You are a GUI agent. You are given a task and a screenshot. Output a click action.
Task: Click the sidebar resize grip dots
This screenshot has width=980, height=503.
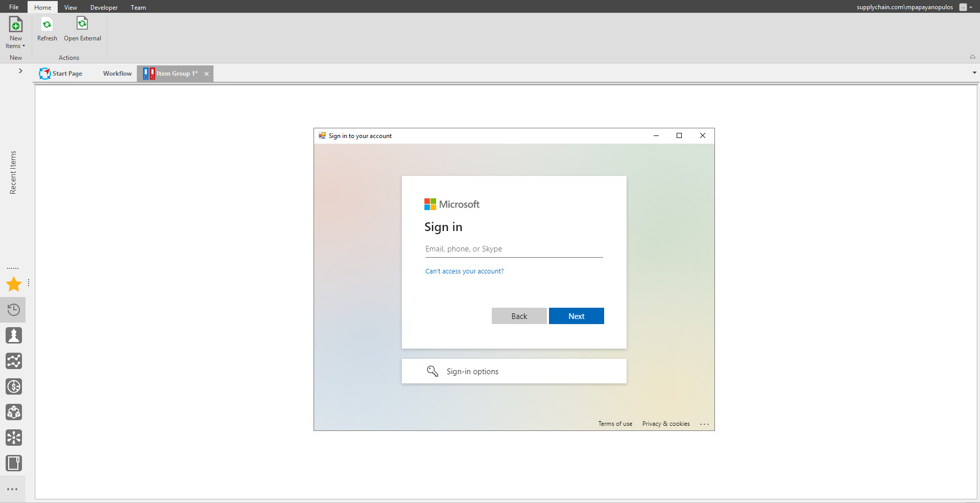pos(13,268)
